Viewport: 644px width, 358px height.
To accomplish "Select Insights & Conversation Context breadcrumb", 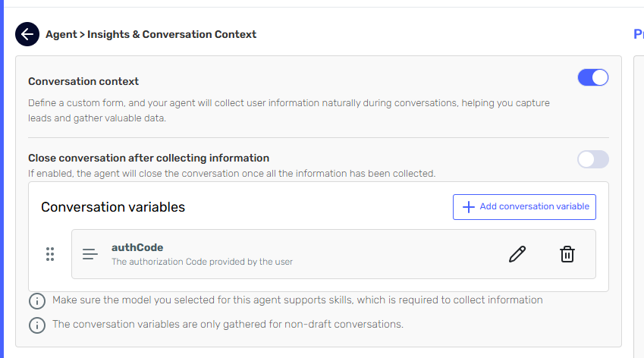I will (x=174, y=34).
